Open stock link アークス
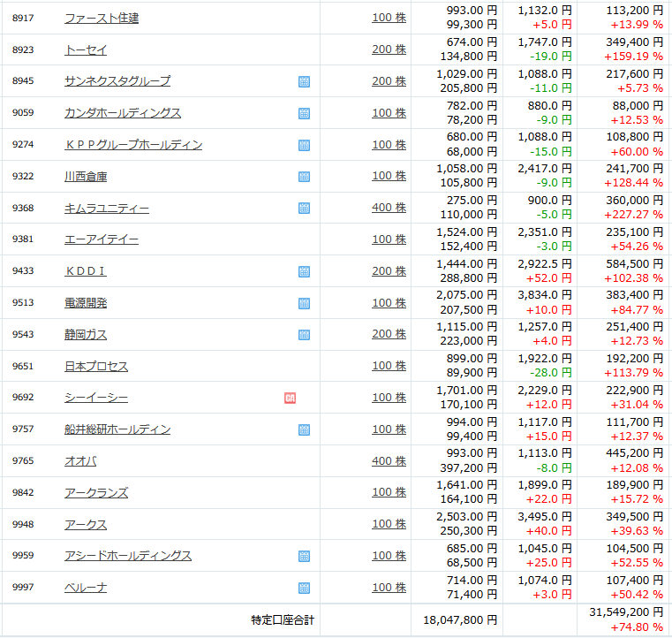This screenshot has height=638, width=672. click(86, 524)
